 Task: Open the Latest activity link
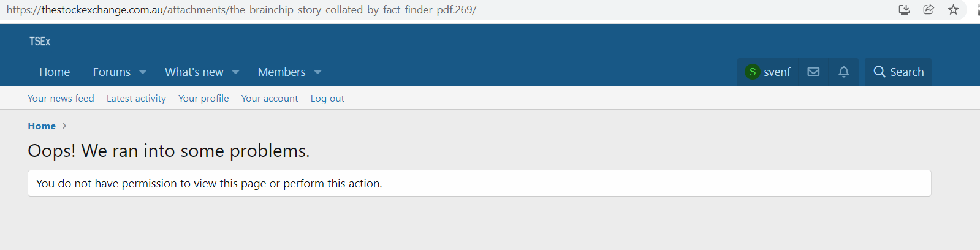136,98
